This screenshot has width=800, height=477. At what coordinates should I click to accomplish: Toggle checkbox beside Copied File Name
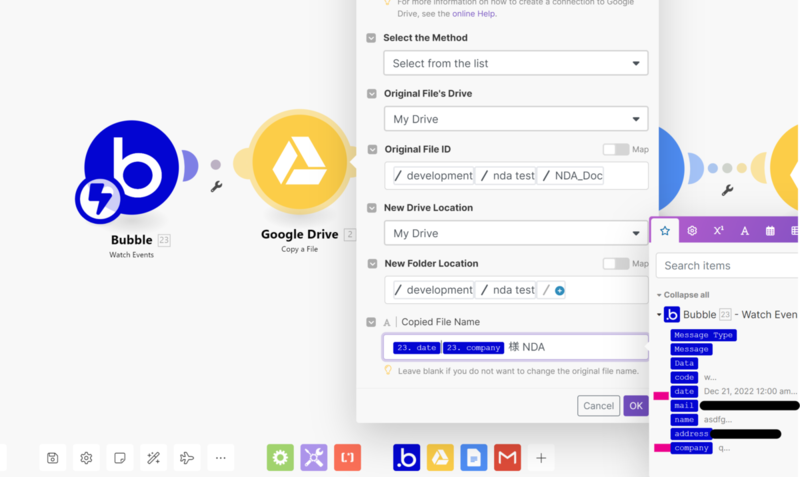371,322
